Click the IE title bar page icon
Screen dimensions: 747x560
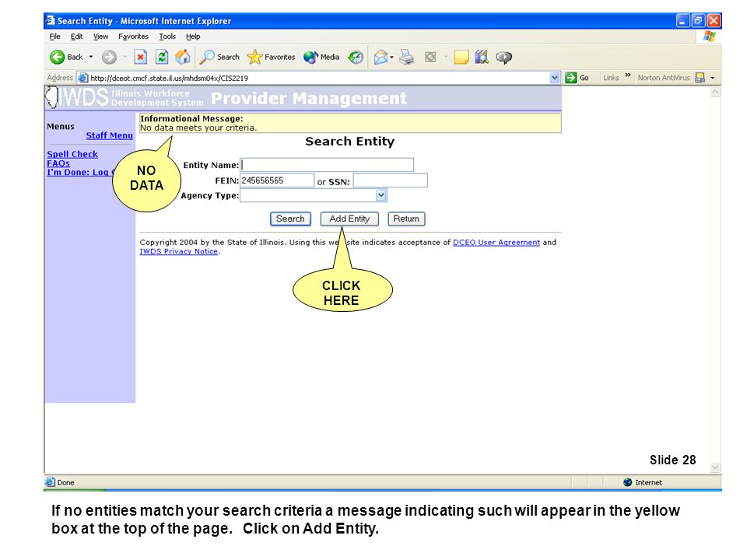pos(50,20)
